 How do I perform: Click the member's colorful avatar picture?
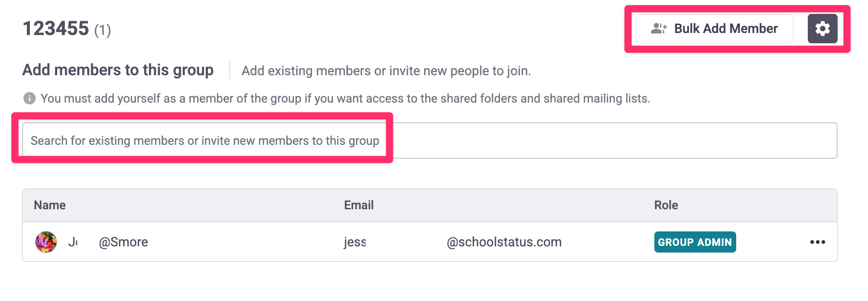pos(46,242)
